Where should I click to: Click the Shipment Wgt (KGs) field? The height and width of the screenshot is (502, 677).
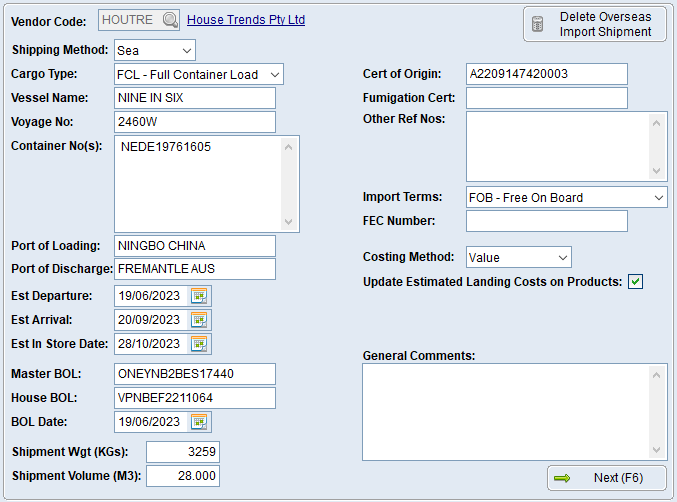click(x=182, y=452)
